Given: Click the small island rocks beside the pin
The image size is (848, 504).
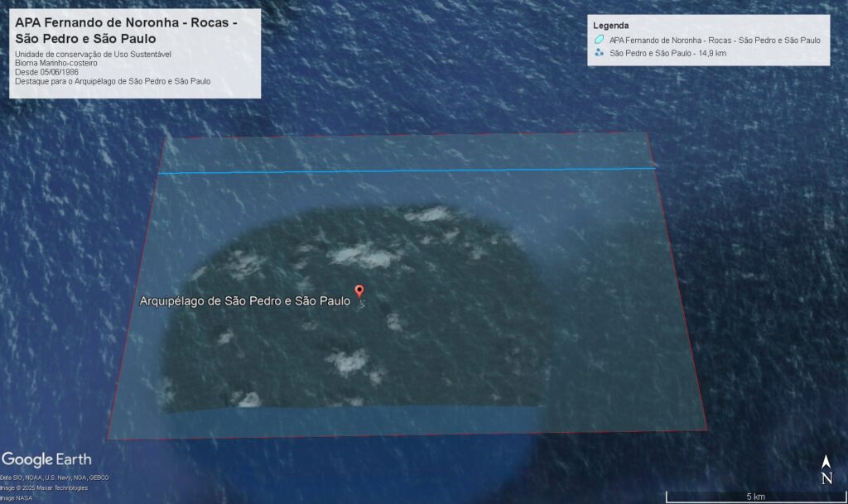Looking at the screenshot, I should coord(360,305).
